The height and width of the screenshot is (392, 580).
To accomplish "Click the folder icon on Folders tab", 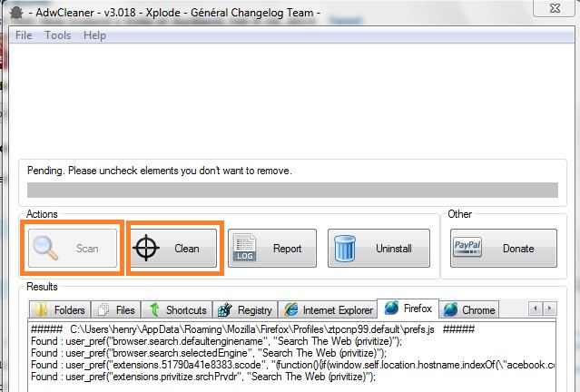I will point(41,309).
